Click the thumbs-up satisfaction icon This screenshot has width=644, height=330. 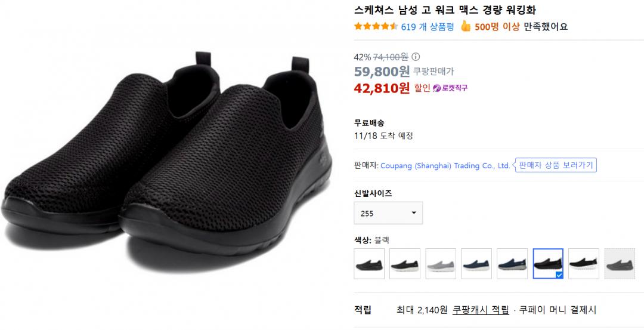click(x=466, y=26)
